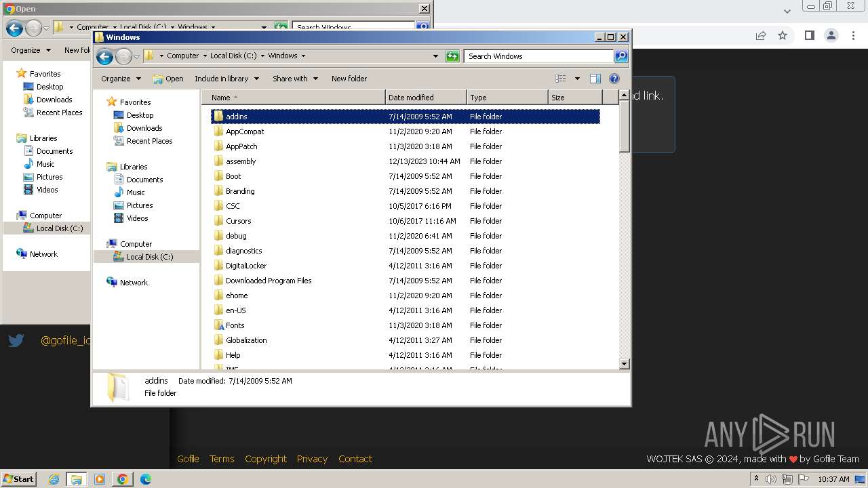Select the AppCompat folder
The width and height of the screenshot is (868, 488).
click(x=245, y=131)
